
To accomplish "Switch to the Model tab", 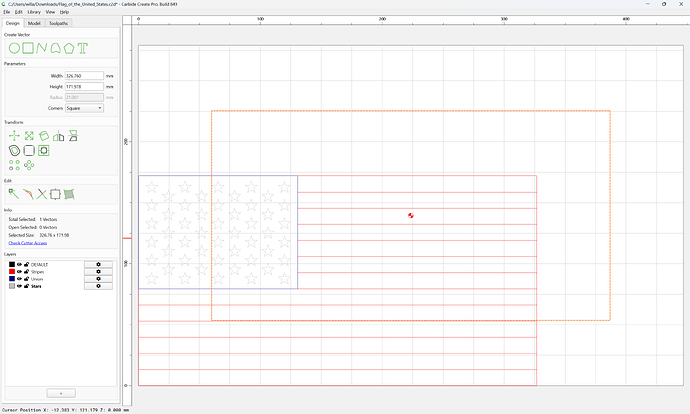I will 34,23.
